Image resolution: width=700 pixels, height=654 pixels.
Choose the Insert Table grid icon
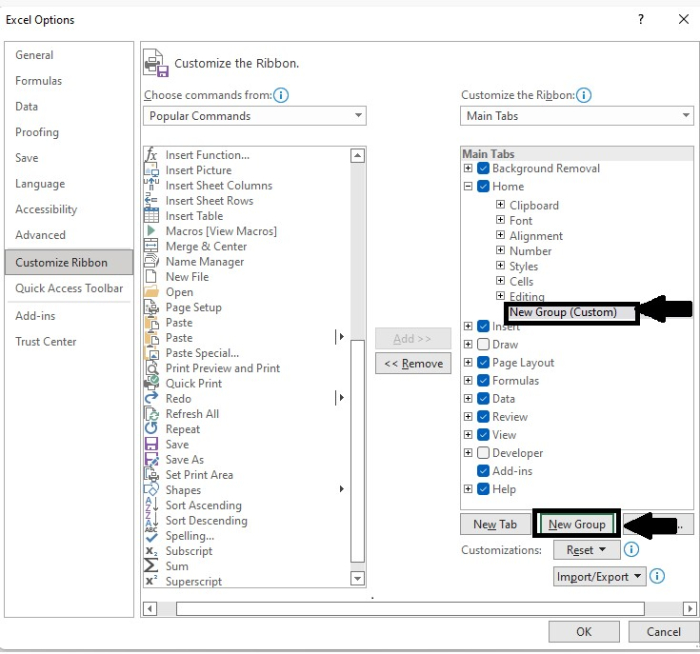click(151, 215)
